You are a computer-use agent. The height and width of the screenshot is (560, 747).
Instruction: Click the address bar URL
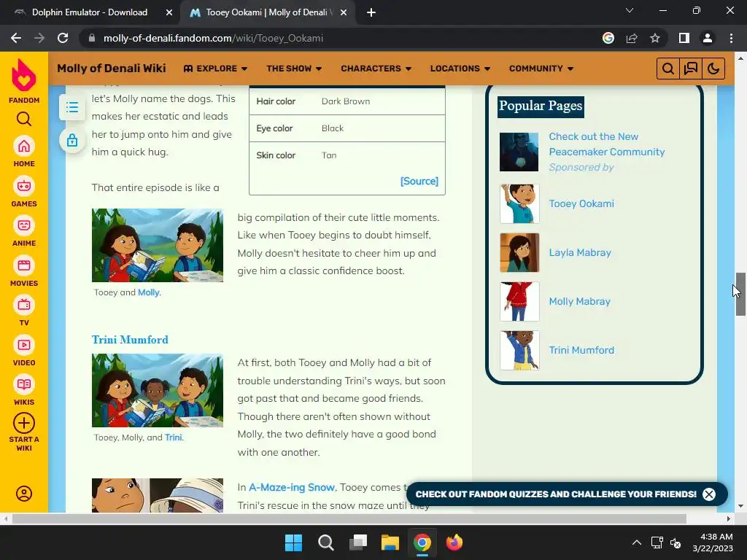point(213,38)
